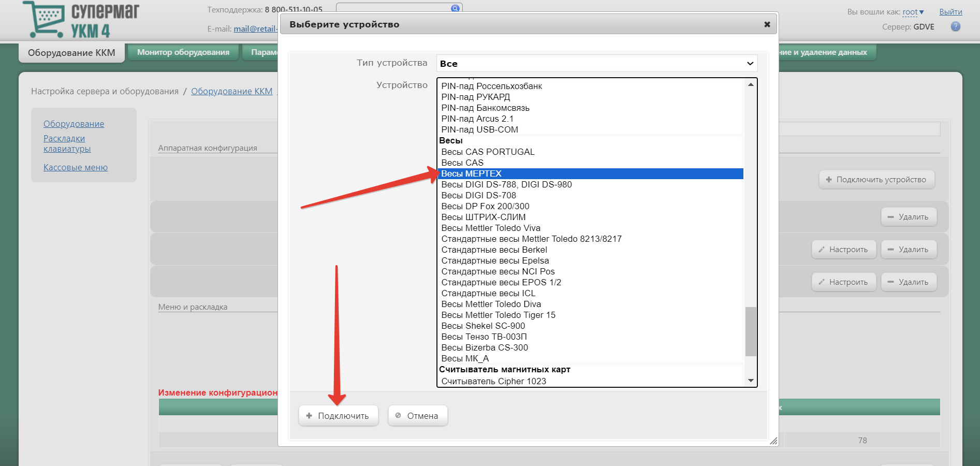
Task: Select Стандартные весы Mettler Toledo 8213/8217
Action: point(590,239)
